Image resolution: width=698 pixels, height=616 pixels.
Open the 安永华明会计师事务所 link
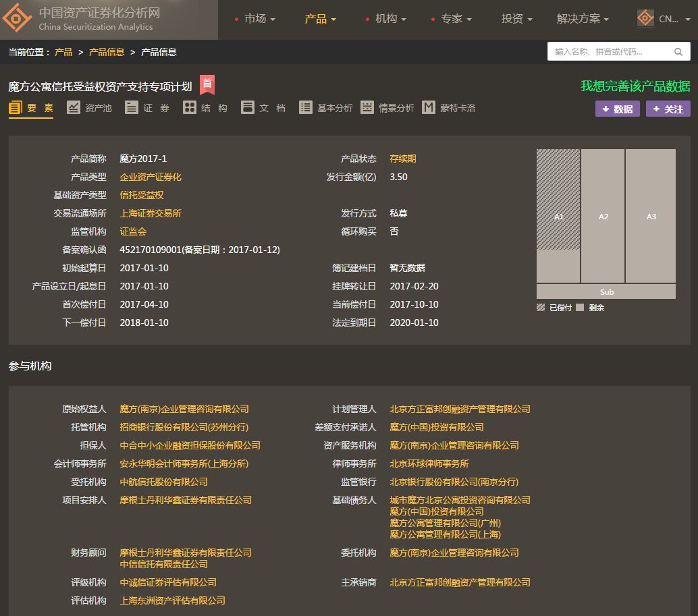(x=184, y=464)
